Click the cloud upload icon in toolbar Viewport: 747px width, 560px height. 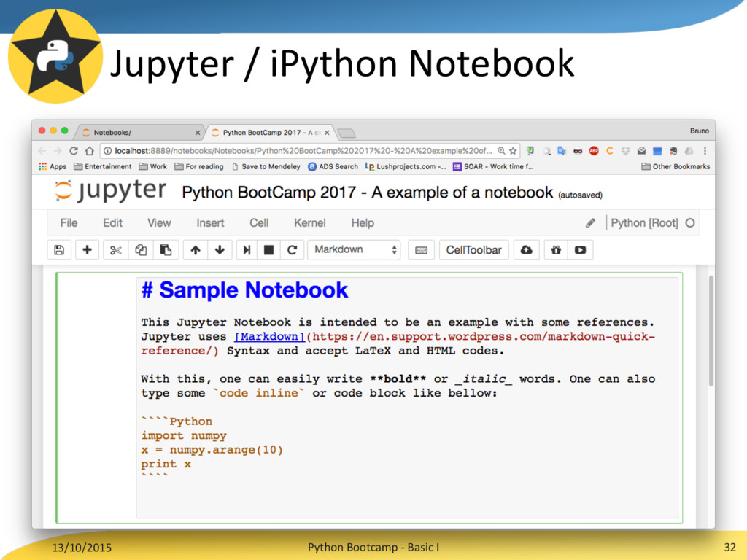[x=527, y=250]
